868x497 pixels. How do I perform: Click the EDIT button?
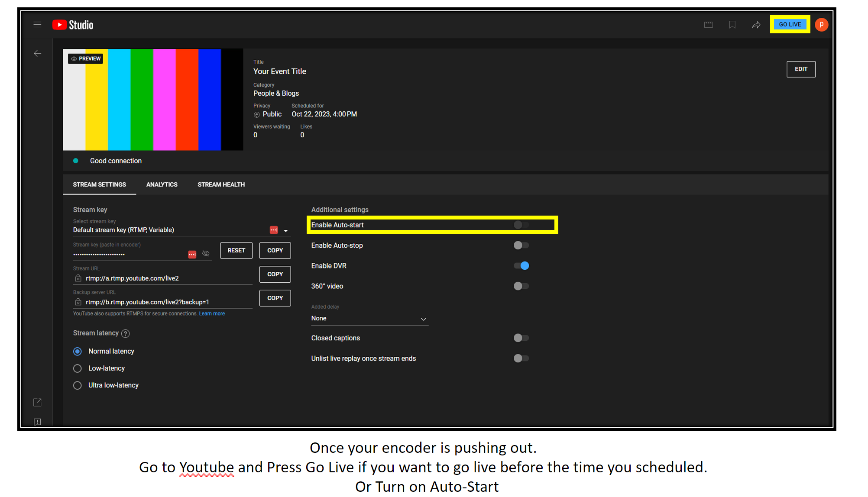coord(801,69)
